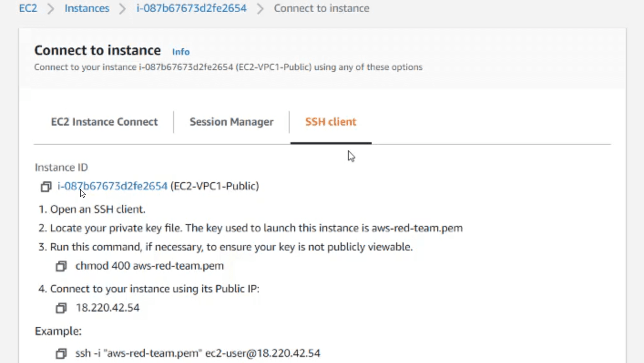The width and height of the screenshot is (644, 363).
Task: Copy the public IP 18.220.42.54
Action: [61, 308]
